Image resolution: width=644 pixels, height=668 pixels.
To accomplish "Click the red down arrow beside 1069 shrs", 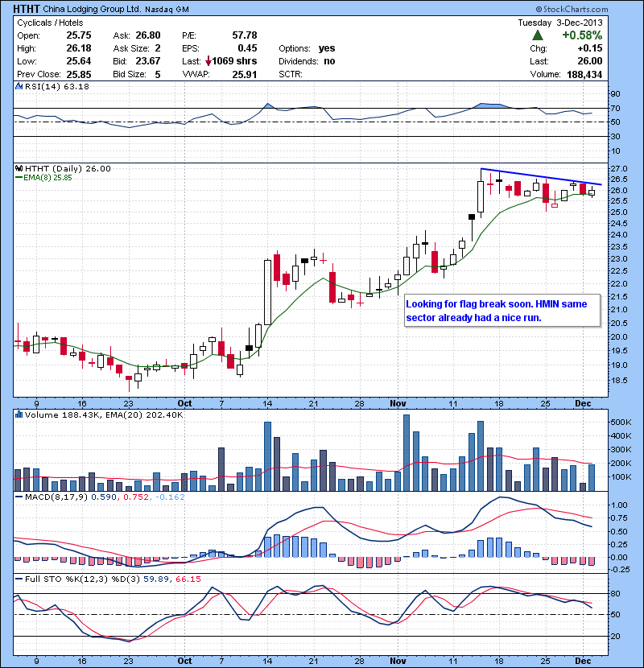I will click(208, 61).
